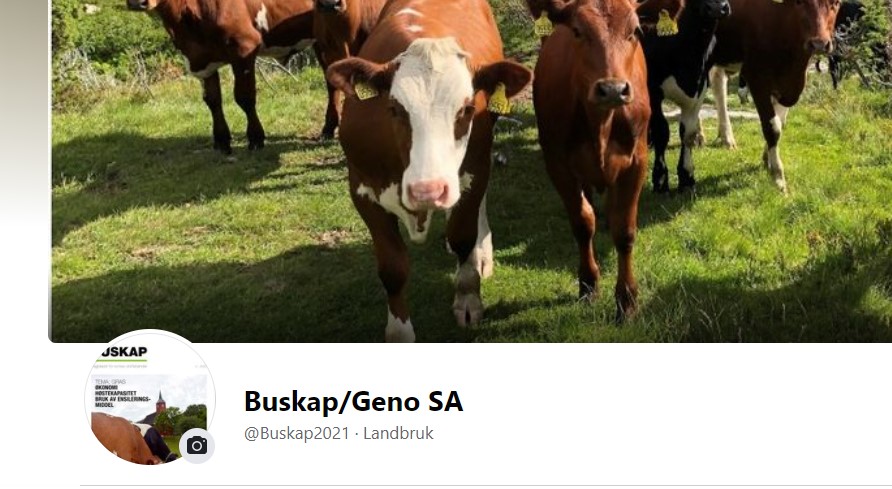Open the @Buskap2021 username link
Viewport: 892px width, 489px height.
[296, 433]
